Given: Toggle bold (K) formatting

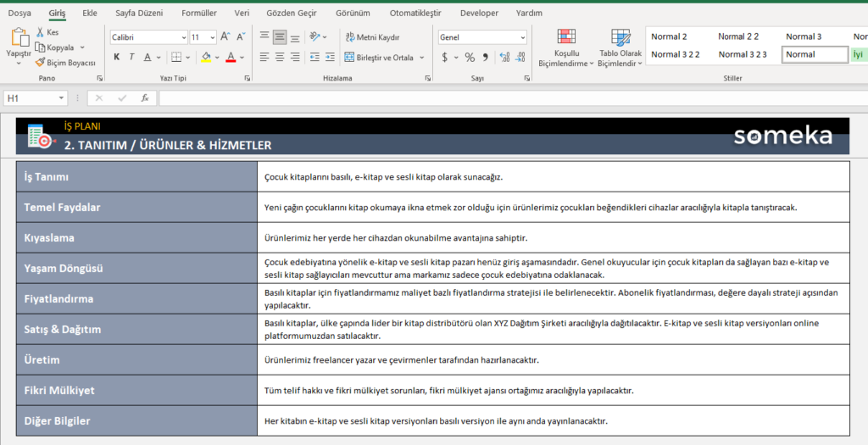Looking at the screenshot, I should (116, 58).
